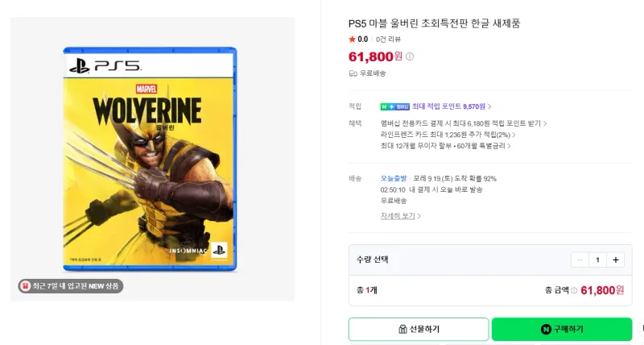Decrease quantity with minus button
Viewport: 644px width, 345px height.
coord(580,260)
